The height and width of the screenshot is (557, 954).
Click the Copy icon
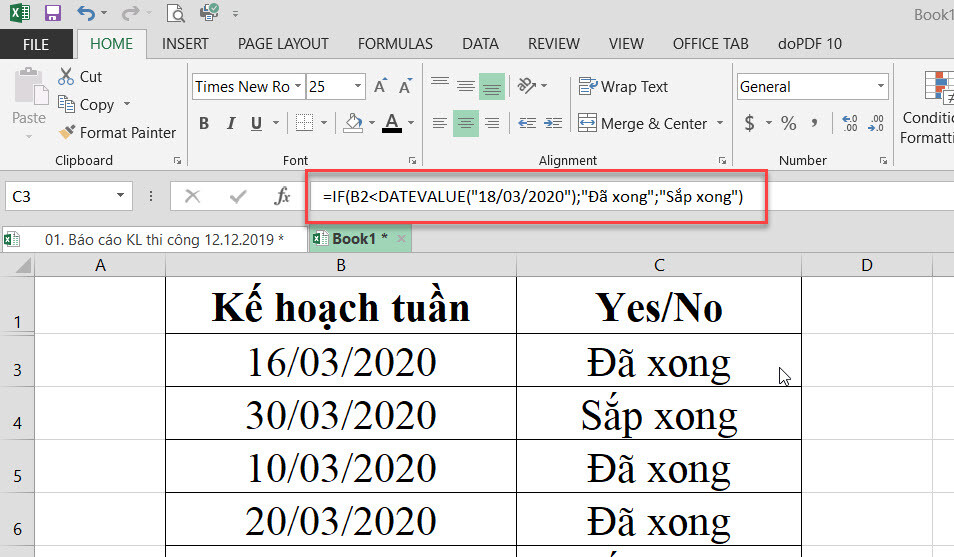(66, 104)
